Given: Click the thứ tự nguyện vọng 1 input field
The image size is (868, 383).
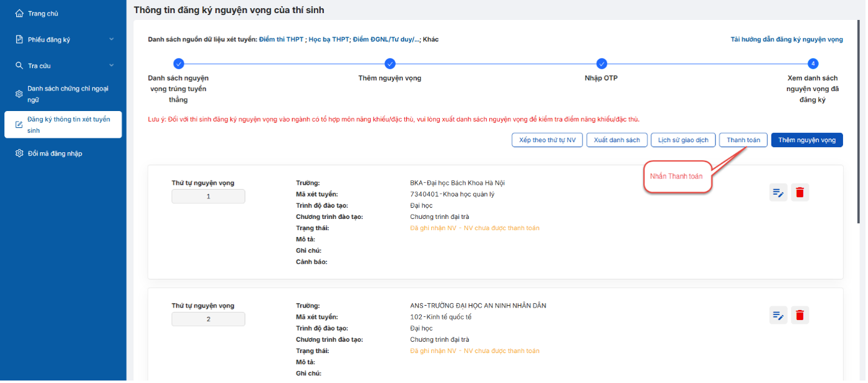Looking at the screenshot, I should [x=208, y=196].
